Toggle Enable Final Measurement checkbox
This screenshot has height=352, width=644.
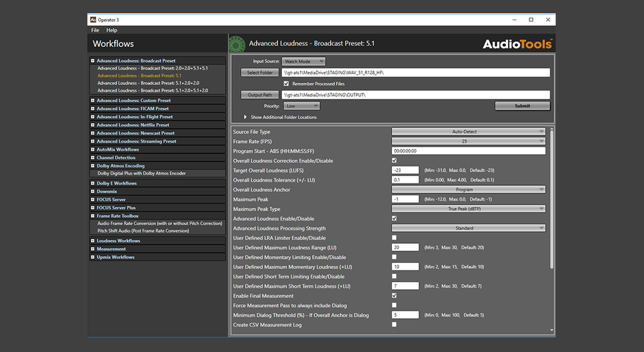(394, 296)
